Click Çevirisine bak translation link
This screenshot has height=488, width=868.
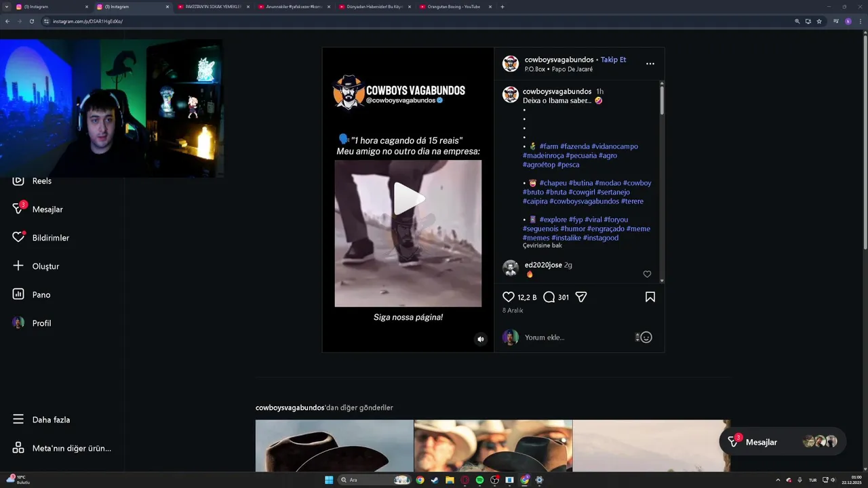tap(542, 245)
